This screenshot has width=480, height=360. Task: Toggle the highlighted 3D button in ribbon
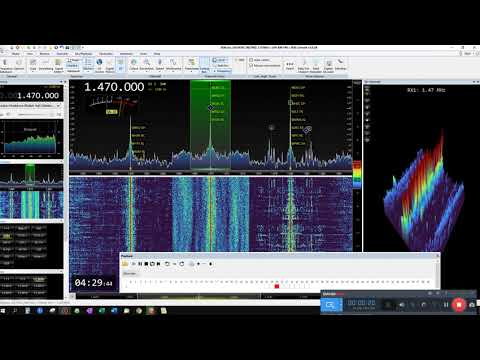click(120, 64)
